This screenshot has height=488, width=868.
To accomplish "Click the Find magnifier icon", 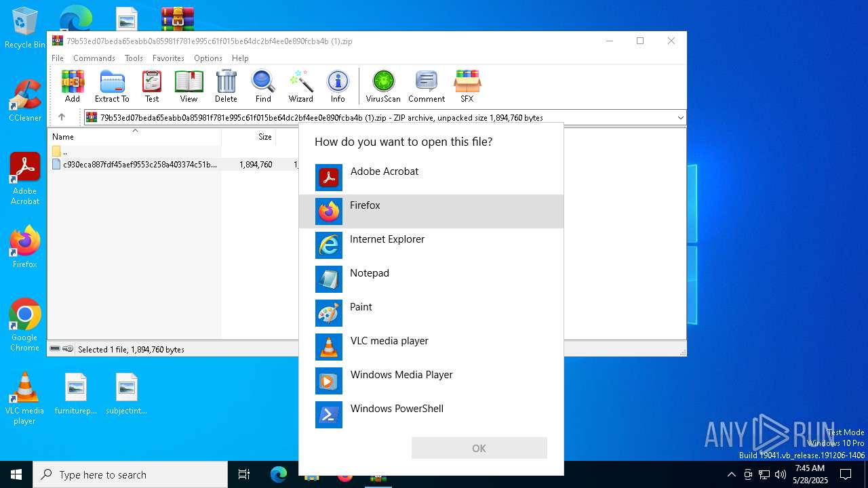I will (x=263, y=86).
